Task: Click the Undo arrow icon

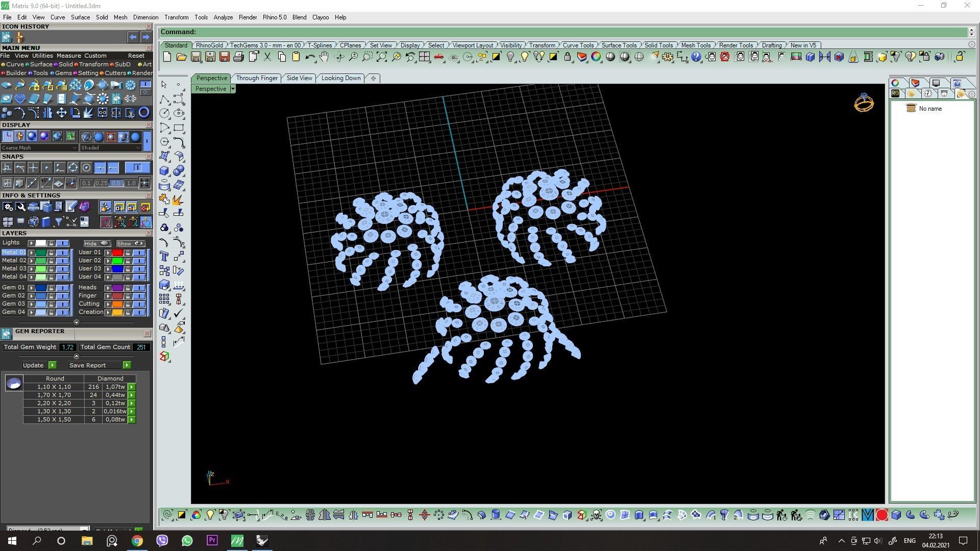Action: (x=310, y=57)
